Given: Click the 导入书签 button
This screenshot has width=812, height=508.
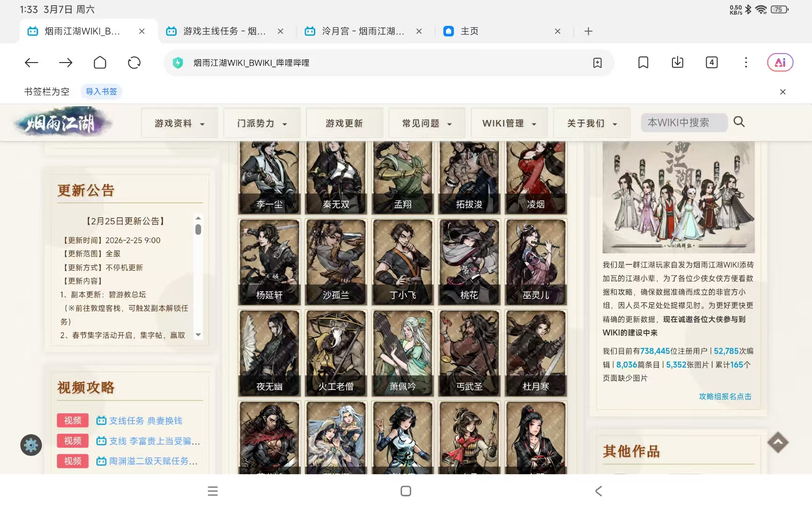Looking at the screenshot, I should click(101, 92).
